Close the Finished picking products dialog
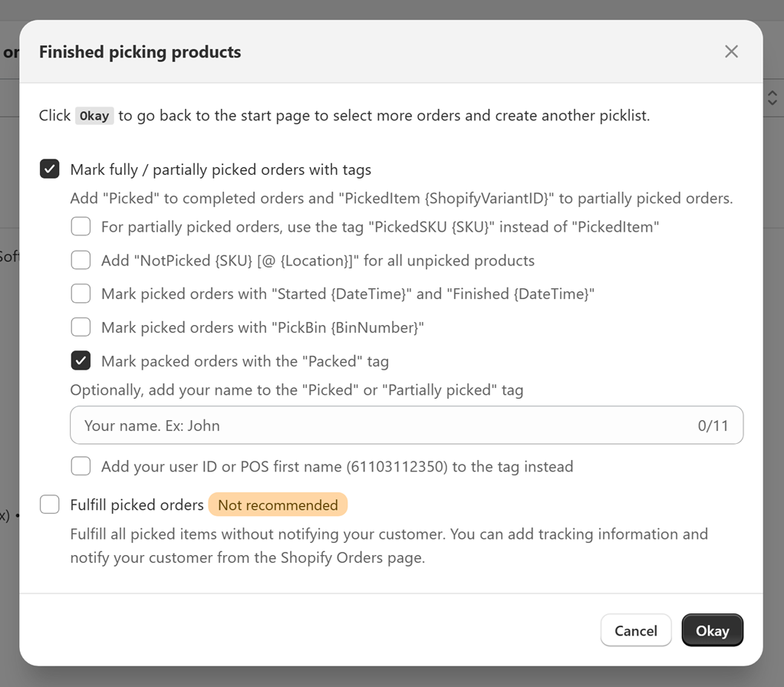Viewport: 784px width, 687px height. [x=731, y=51]
